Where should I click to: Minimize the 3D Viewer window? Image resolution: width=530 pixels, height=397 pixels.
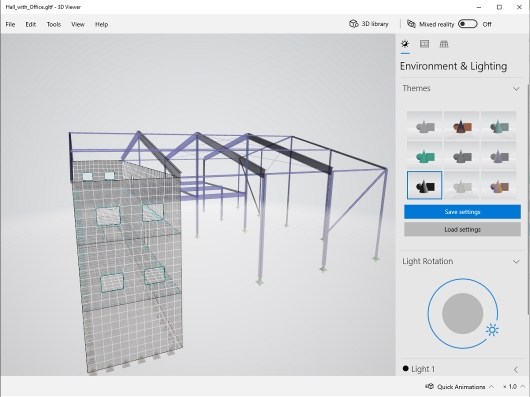click(479, 7)
